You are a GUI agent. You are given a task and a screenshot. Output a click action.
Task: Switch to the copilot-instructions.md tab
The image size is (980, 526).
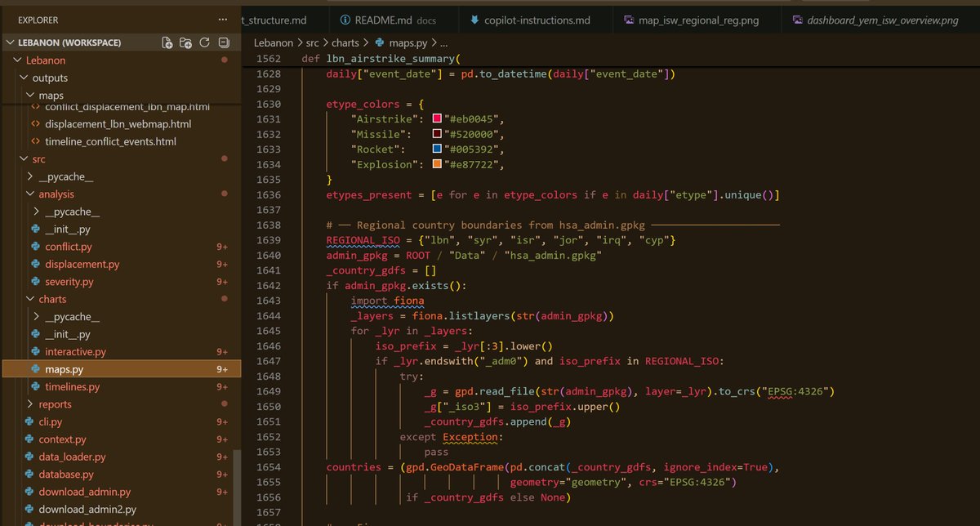click(x=537, y=20)
